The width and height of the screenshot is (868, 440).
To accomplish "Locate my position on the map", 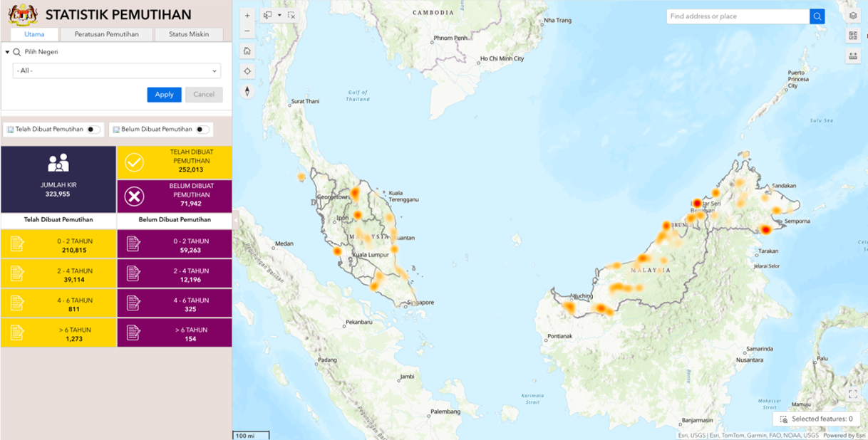I will [x=247, y=71].
